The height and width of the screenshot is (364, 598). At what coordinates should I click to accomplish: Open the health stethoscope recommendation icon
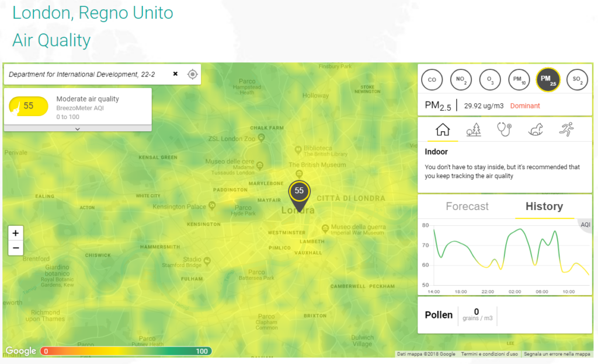(504, 129)
